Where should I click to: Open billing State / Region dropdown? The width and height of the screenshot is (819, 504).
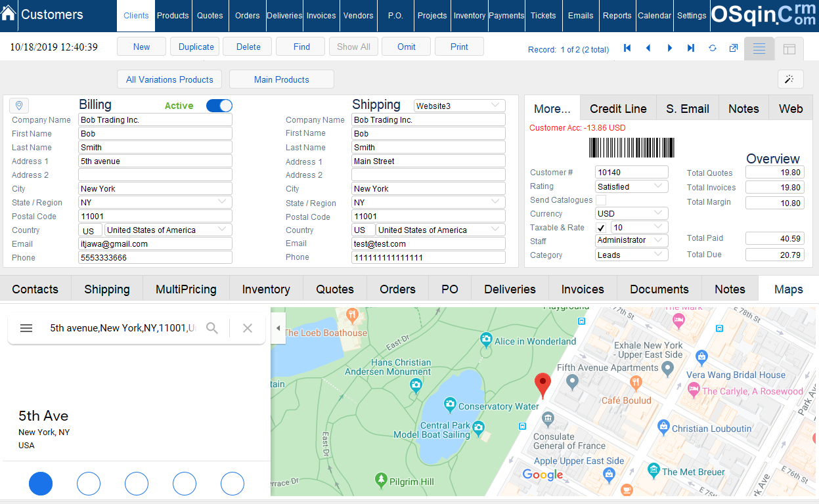pyautogui.click(x=156, y=202)
